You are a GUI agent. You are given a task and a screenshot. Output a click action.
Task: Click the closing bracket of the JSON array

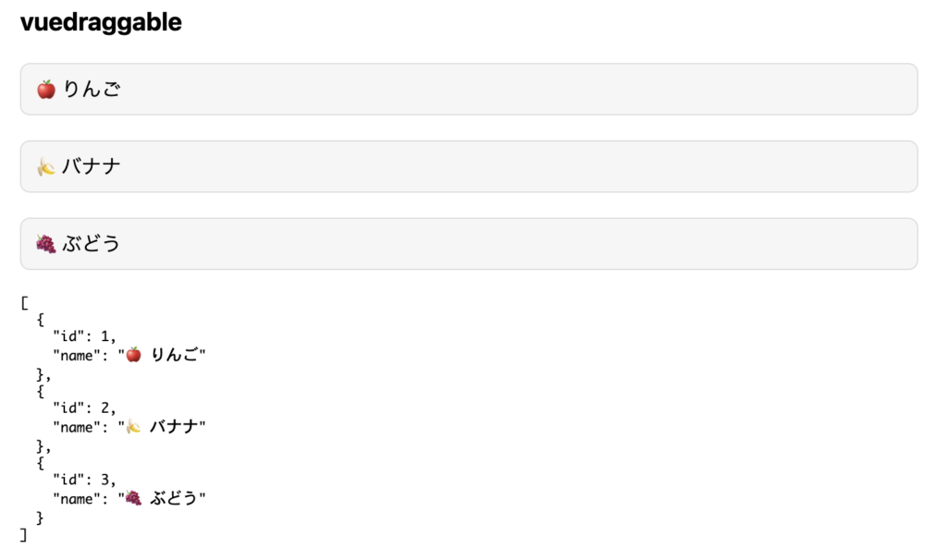pos(23,535)
